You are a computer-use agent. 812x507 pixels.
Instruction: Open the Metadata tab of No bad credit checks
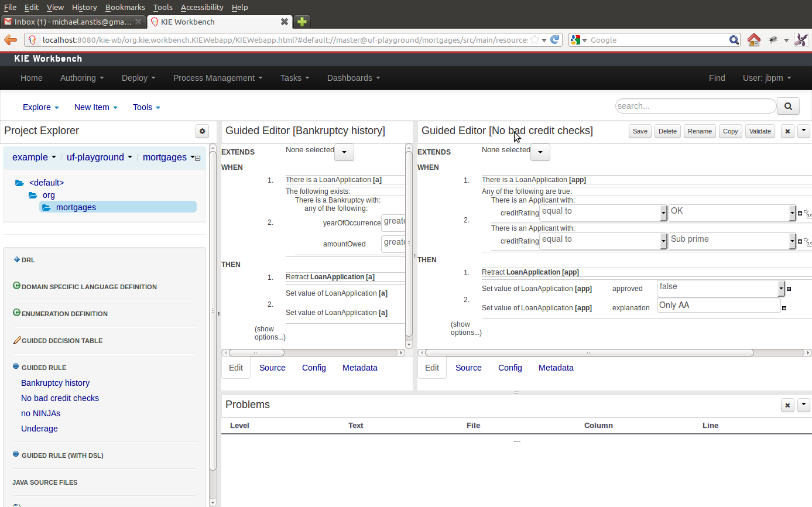click(x=556, y=368)
